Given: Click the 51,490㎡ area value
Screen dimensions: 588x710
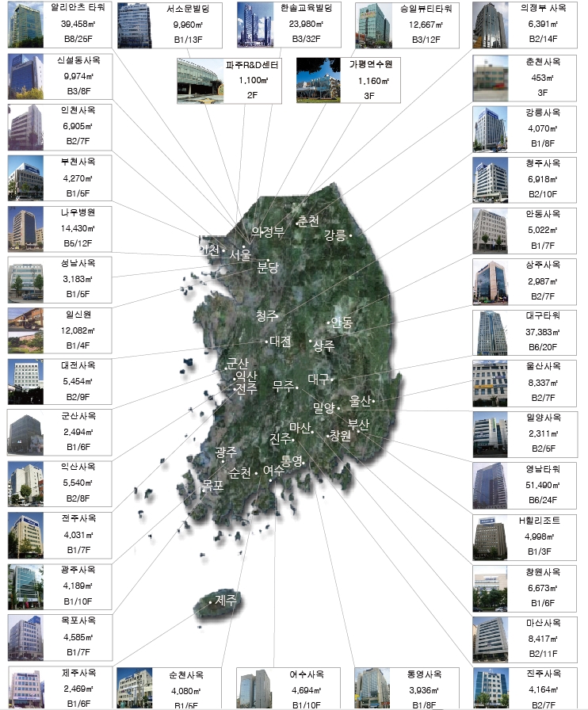Looking at the screenshot, I should pos(543,485).
